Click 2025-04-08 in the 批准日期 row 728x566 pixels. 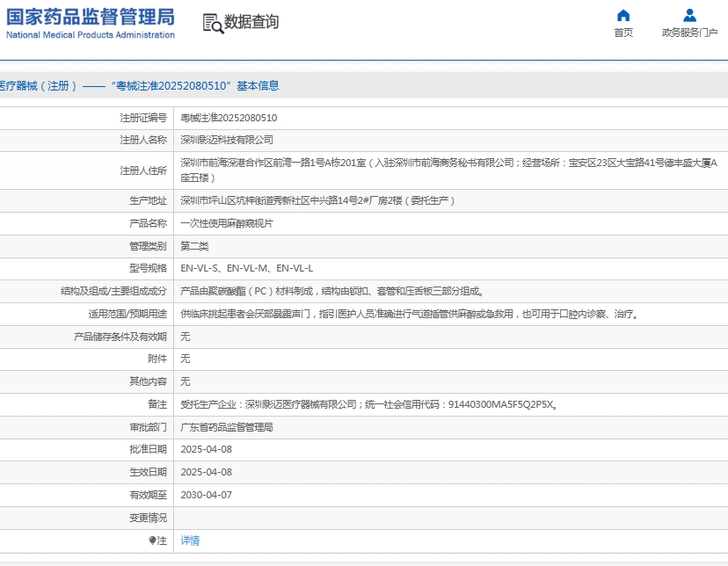(x=206, y=449)
